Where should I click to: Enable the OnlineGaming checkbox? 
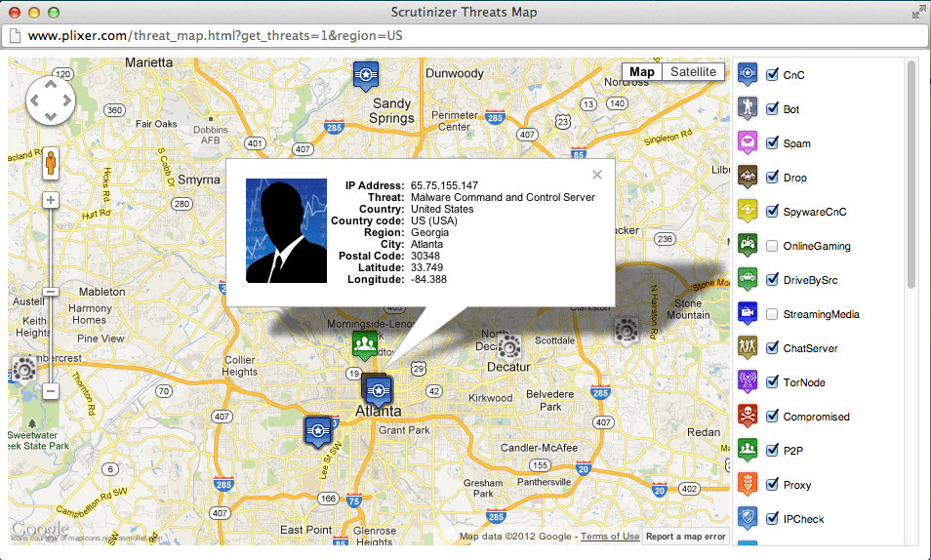(x=772, y=245)
